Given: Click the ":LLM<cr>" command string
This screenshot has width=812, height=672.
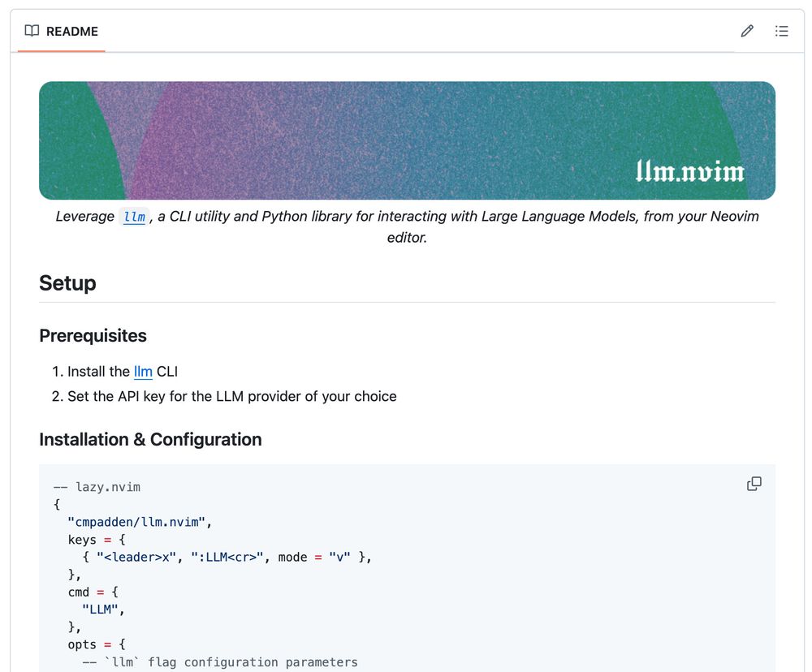Looking at the screenshot, I should pyautogui.click(x=228, y=557).
